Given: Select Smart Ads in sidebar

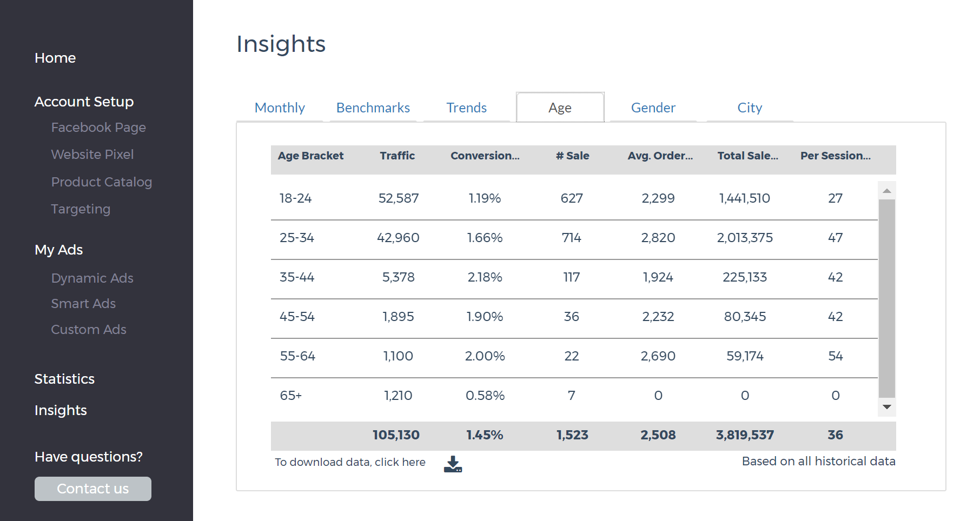Looking at the screenshot, I should pos(83,304).
